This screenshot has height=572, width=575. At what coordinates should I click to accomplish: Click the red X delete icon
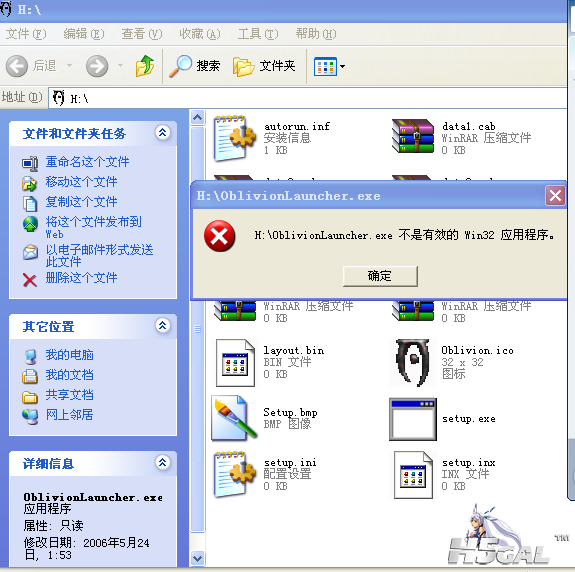point(30,280)
